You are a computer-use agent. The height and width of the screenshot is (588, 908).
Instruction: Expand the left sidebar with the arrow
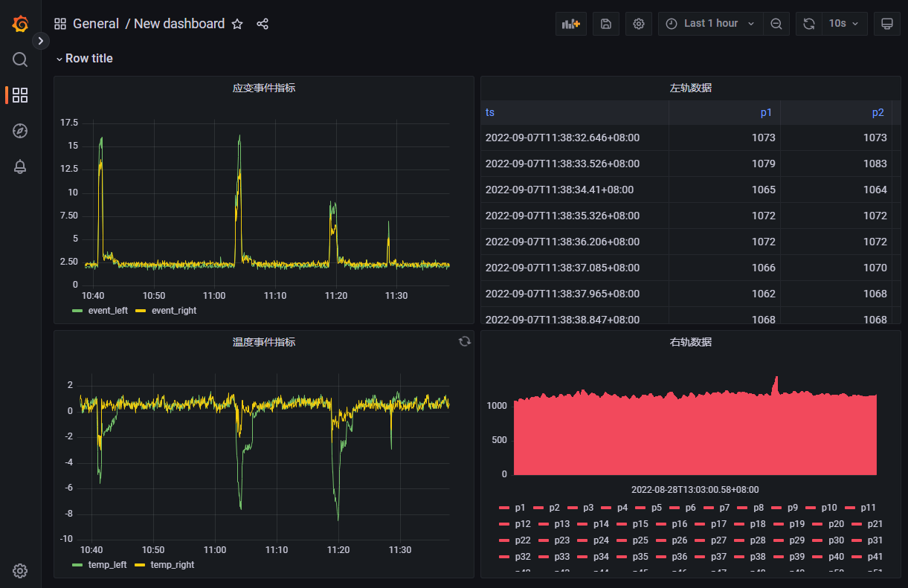40,41
